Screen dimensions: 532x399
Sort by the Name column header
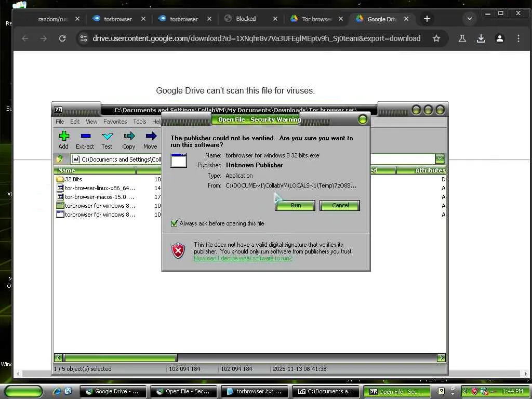click(95, 170)
